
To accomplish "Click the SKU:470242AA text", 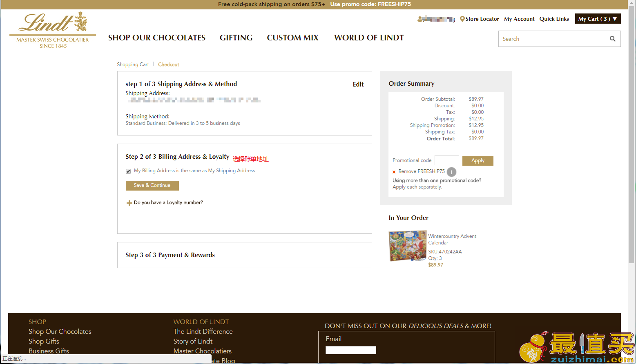I will click(445, 252).
